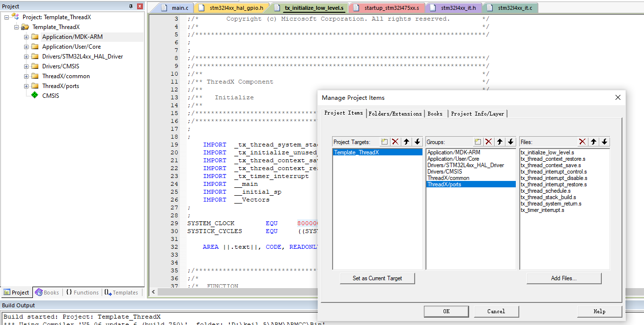Image resolution: width=644 pixels, height=325 pixels.
Task: Move the selected group up
Action: [x=500, y=142]
